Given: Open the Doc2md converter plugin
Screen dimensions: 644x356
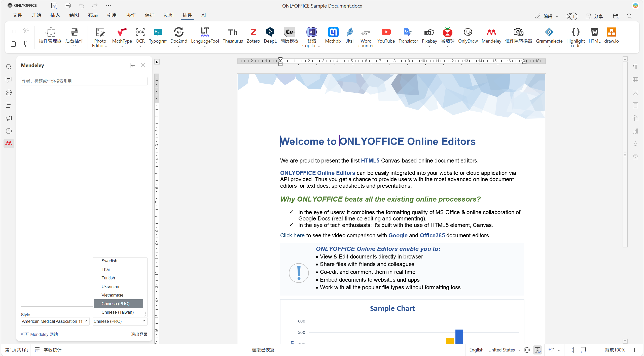Looking at the screenshot, I should 179,37.
